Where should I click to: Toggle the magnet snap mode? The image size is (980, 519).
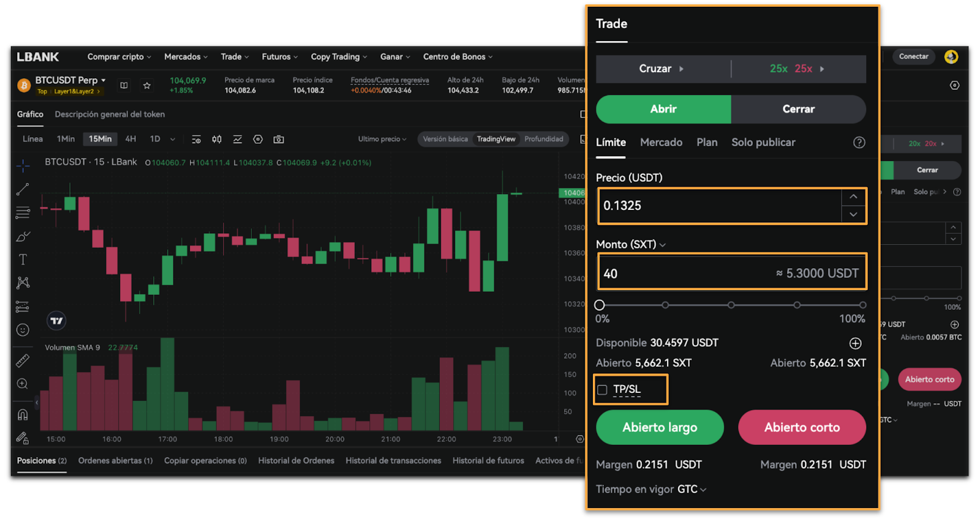pos(23,415)
